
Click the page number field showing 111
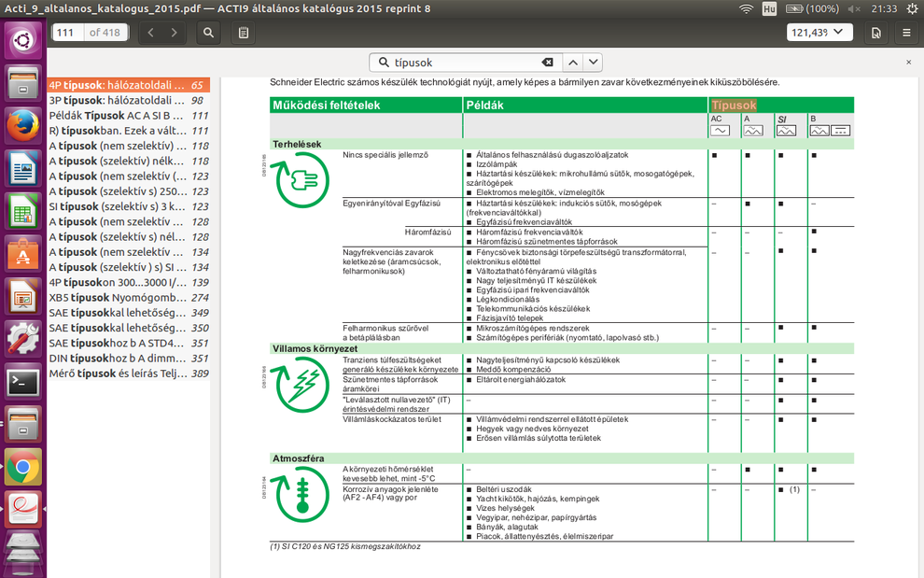66,33
